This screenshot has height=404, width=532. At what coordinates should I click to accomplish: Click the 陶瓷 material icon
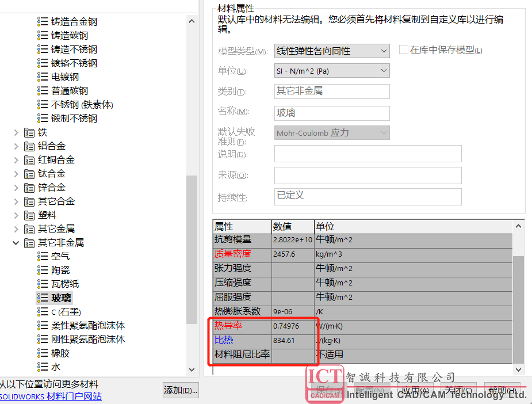point(43,270)
